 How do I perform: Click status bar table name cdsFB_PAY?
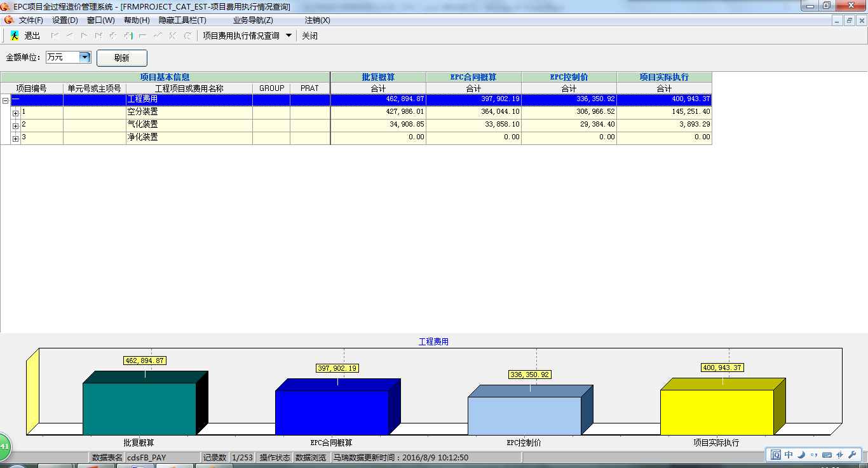click(147, 457)
